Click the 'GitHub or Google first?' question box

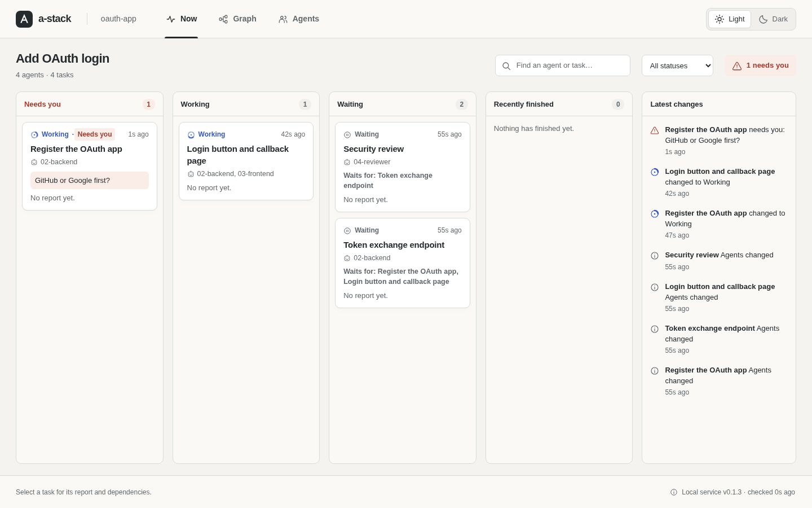coord(90,181)
